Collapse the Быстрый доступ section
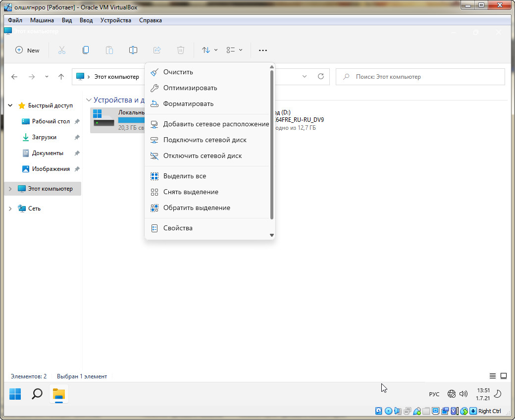Screen dimensions: 515x420 tap(10, 105)
